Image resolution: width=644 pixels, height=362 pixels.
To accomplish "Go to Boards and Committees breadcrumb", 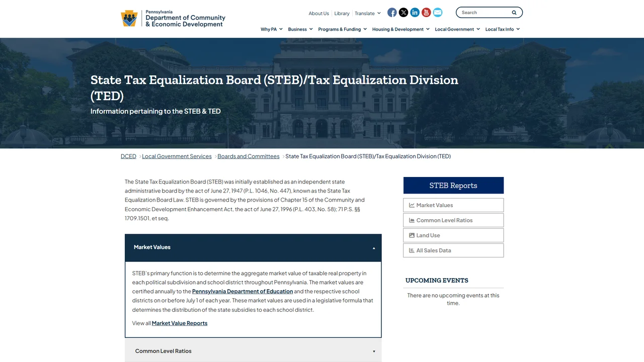I will [x=249, y=156].
